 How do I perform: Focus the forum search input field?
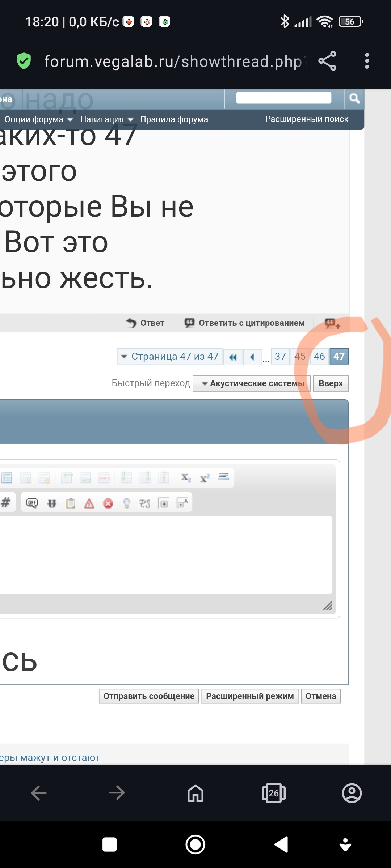click(284, 98)
